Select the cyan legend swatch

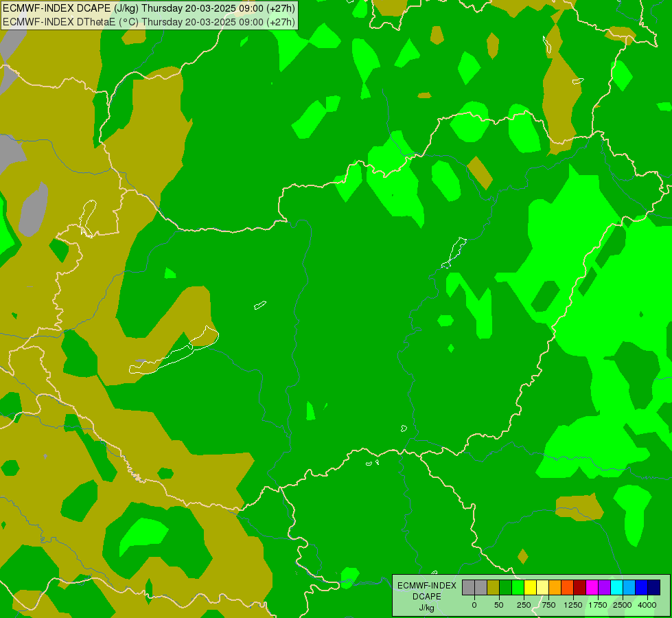coord(616,587)
